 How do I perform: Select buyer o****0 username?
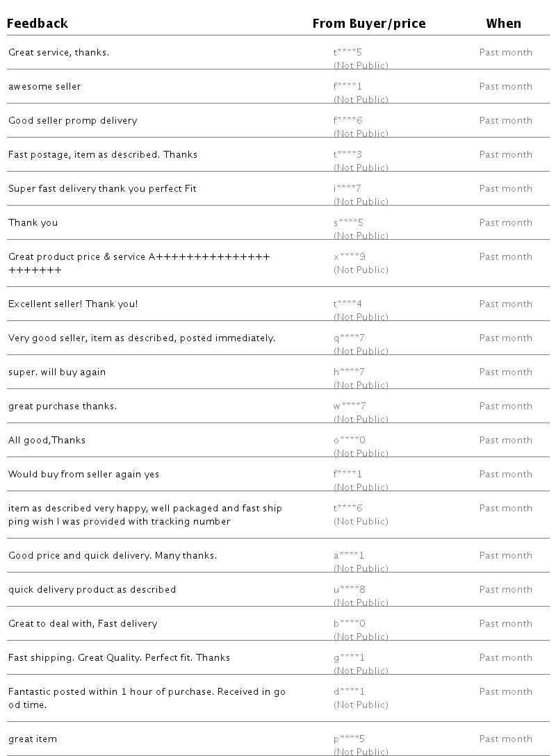pos(349,440)
